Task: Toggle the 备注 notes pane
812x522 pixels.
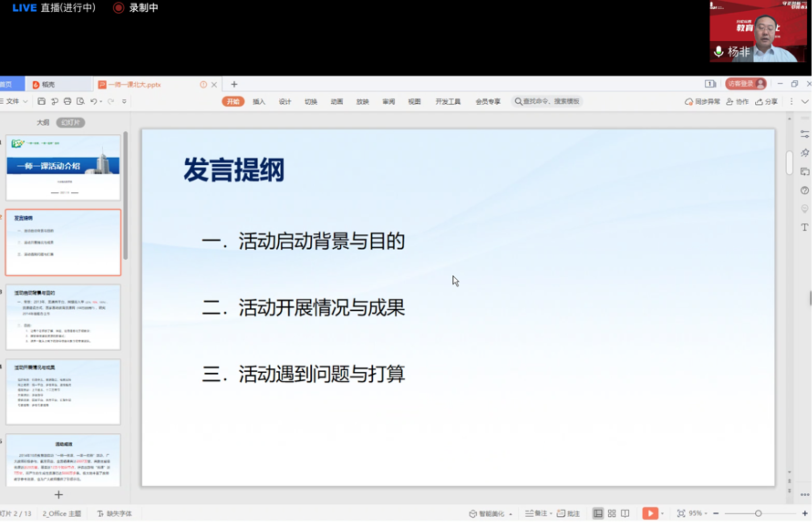Action: click(x=536, y=513)
